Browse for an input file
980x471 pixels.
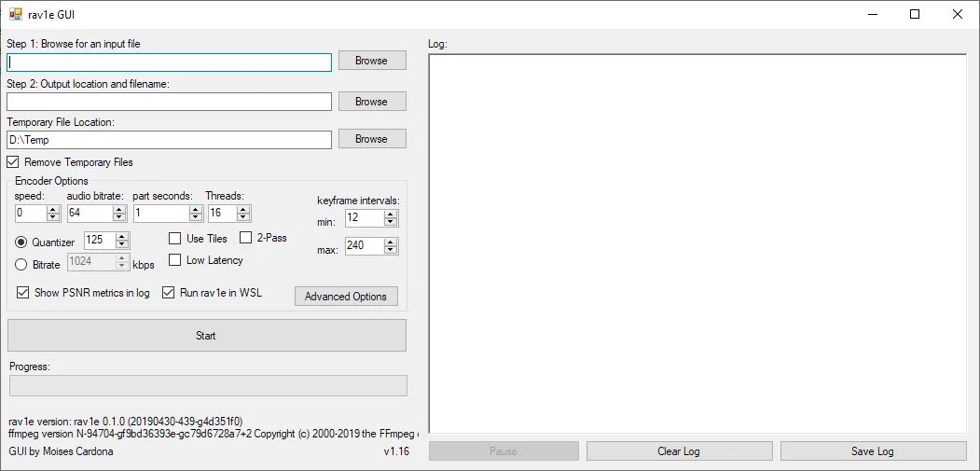click(372, 61)
